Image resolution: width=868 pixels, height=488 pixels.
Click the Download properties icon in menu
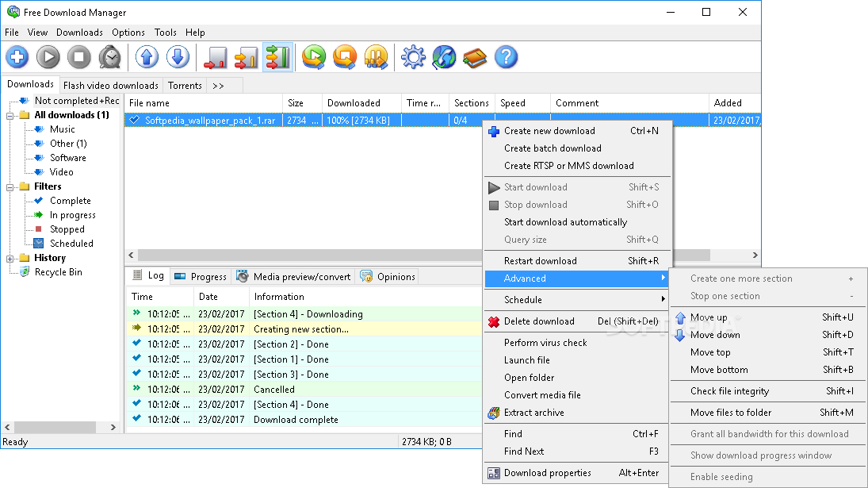click(494, 473)
